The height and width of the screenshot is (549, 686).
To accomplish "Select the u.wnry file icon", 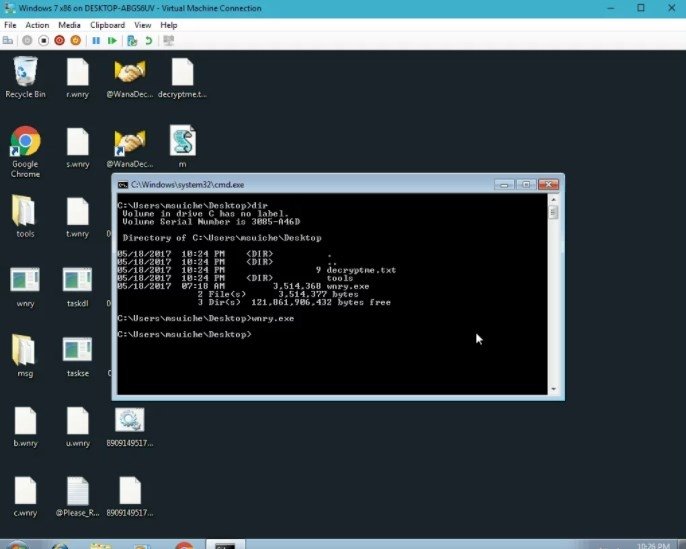I will [78, 427].
